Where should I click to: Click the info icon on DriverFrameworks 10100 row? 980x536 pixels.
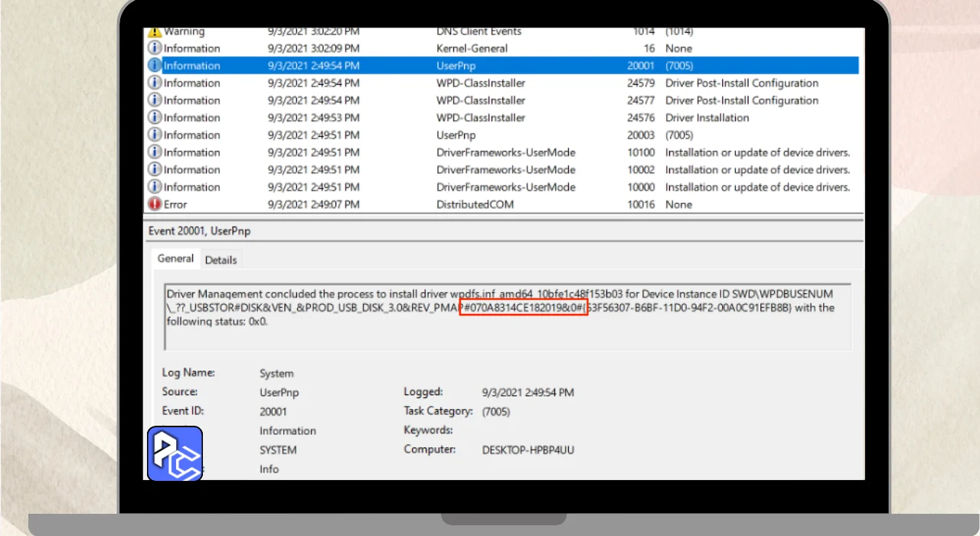coord(155,152)
